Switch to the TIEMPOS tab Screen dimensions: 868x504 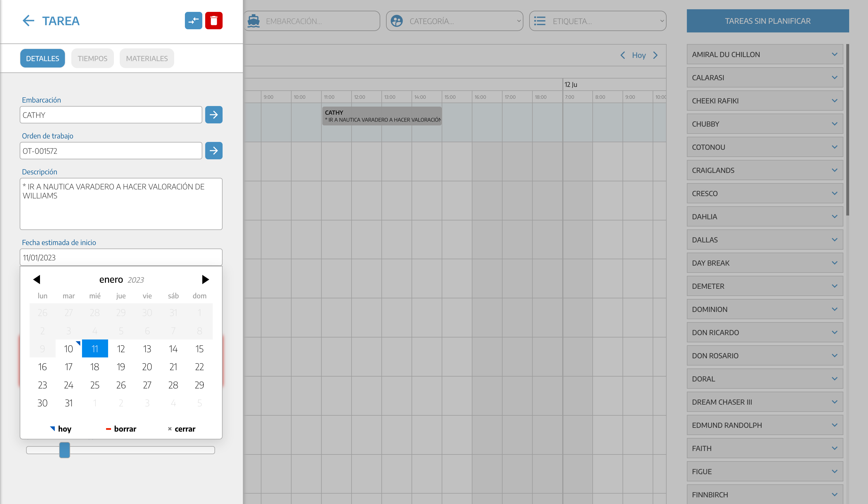tap(92, 59)
